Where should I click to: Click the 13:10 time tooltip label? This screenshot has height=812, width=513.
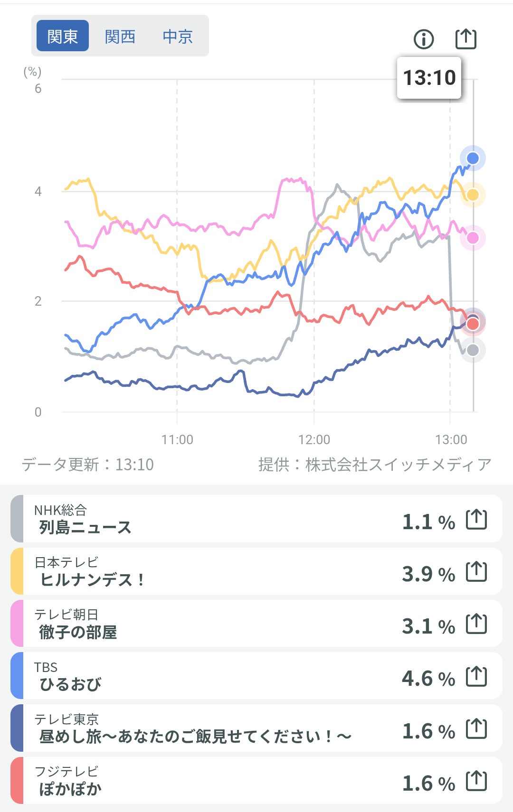429,78
